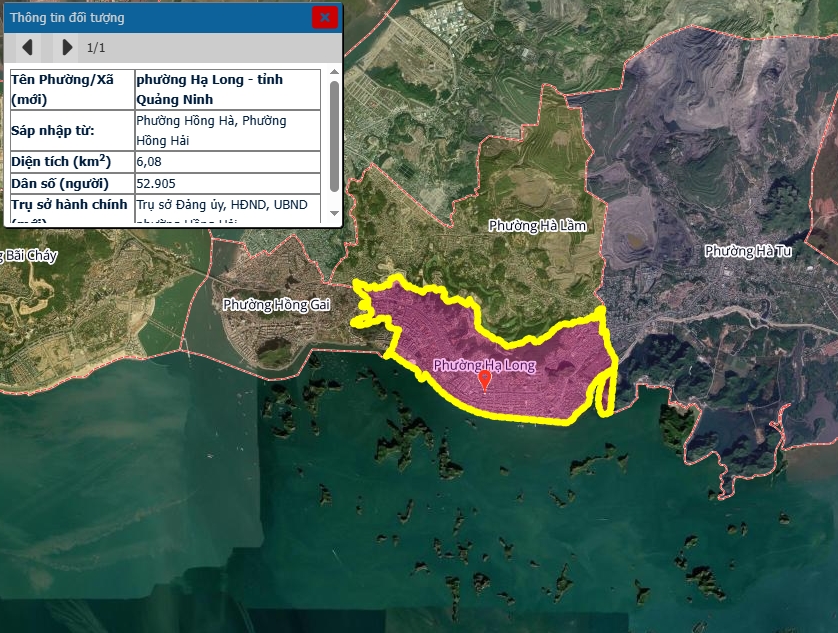Click the scrollbar up arrow in popup
Image resolution: width=838 pixels, height=633 pixels.
[334, 74]
